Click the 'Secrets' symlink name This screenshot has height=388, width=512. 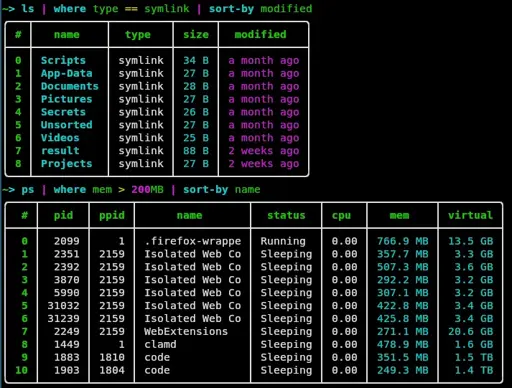click(63, 112)
